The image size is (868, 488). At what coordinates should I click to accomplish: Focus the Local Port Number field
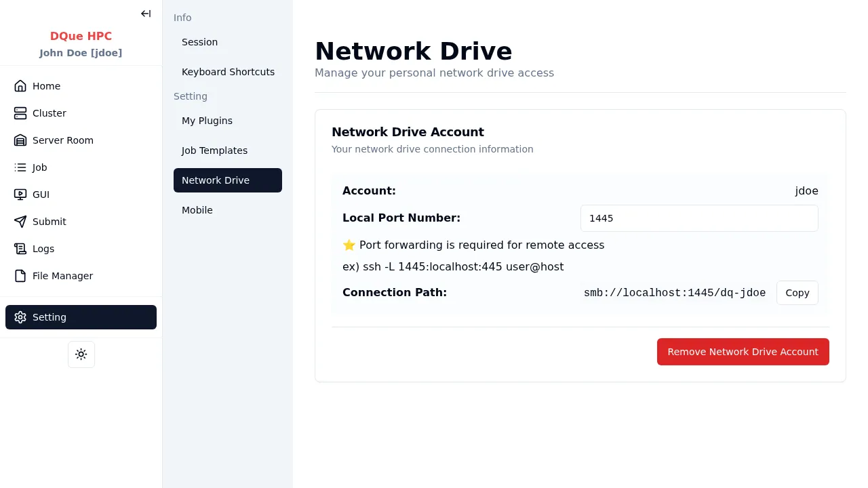pos(698,218)
